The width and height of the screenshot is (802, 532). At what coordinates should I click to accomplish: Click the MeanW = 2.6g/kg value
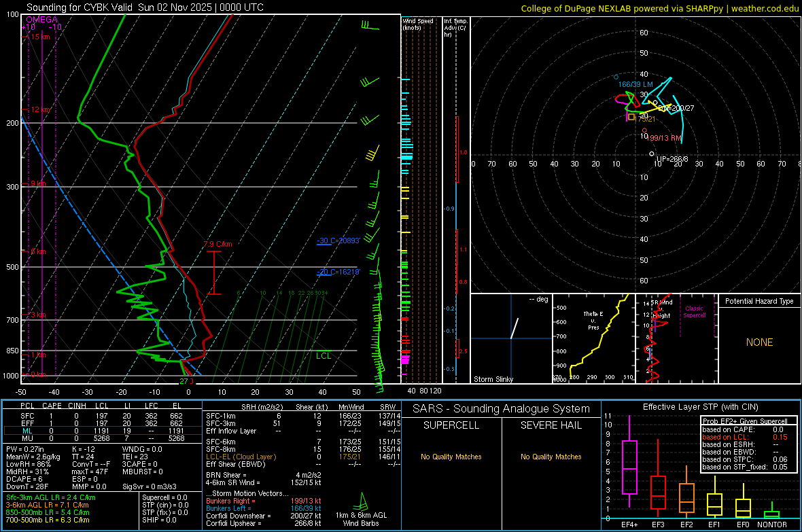[x=33, y=457]
